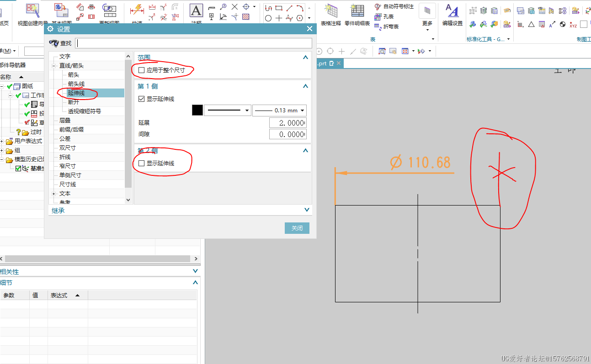This screenshot has width=591, height=364.
Task: Select the rectangle sketch tool
Action: point(278,8)
